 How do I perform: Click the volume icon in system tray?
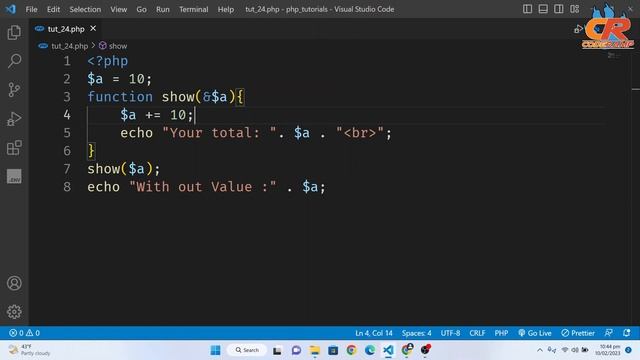coord(575,350)
